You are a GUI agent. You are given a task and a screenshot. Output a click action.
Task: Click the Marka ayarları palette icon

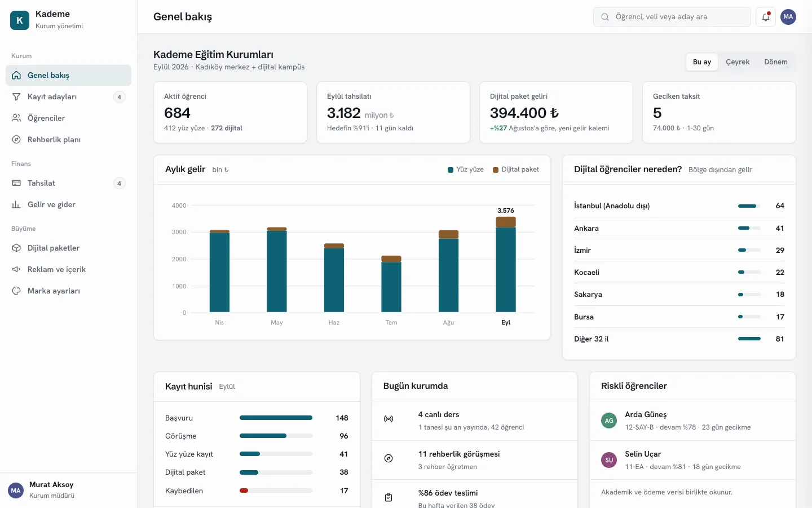coord(16,291)
